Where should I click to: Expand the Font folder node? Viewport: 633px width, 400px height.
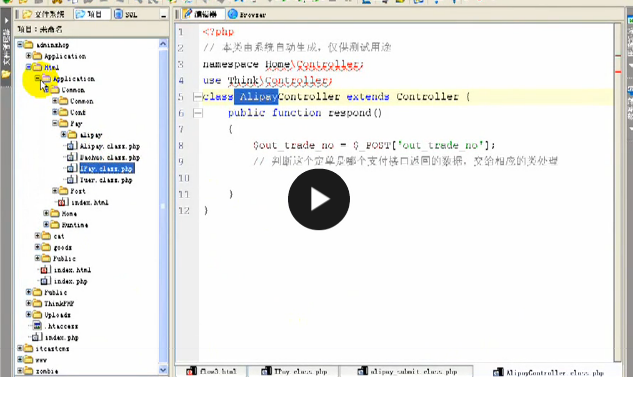[55, 191]
